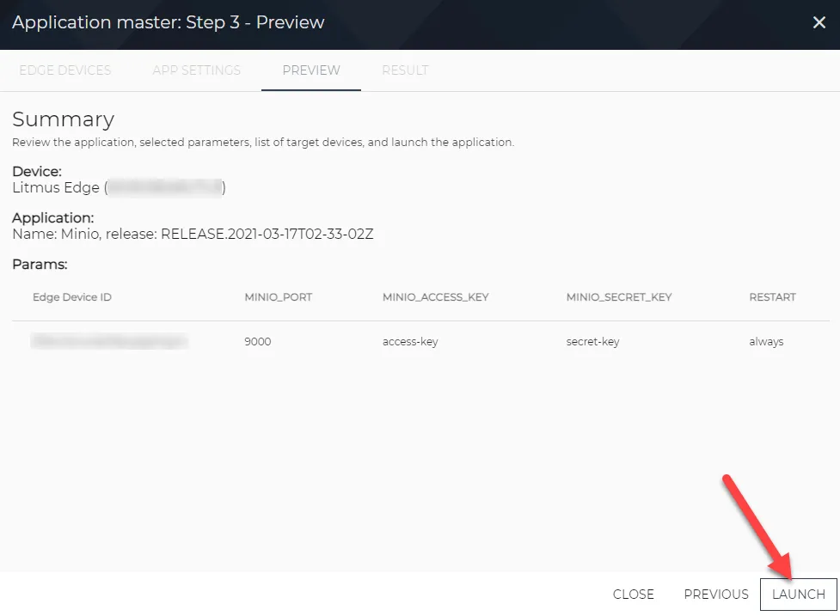
Task: Select the secret-key value cell
Action: coord(592,341)
